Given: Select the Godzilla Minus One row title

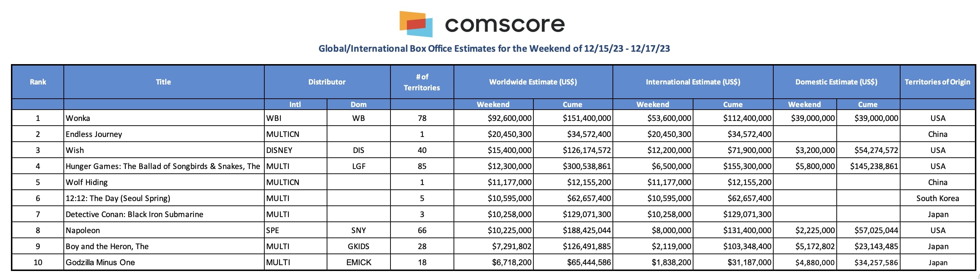Looking at the screenshot, I should (x=164, y=262).
